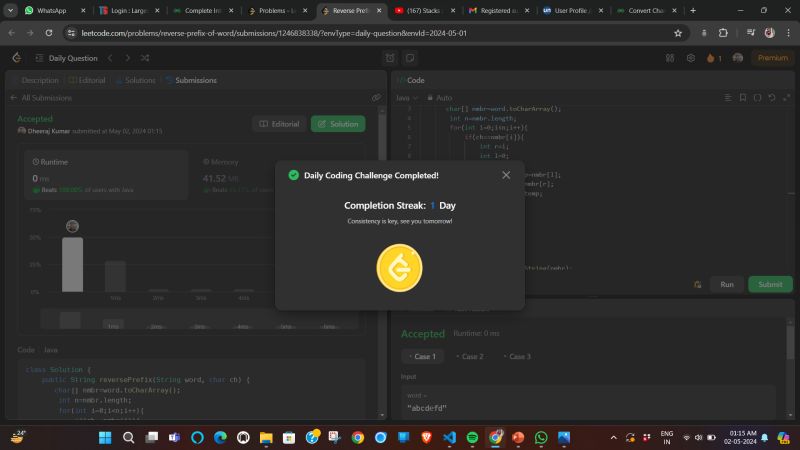
Task: Select the Case 2 tab
Action: pyautogui.click(x=470, y=356)
